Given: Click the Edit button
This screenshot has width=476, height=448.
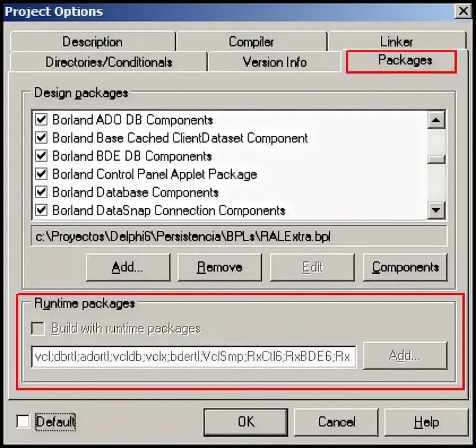Looking at the screenshot, I should tap(312, 268).
